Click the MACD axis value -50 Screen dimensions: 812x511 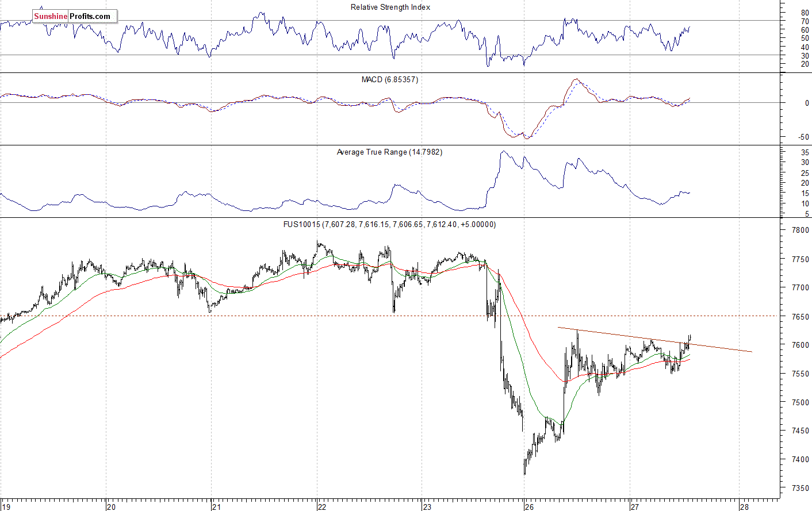click(804, 137)
